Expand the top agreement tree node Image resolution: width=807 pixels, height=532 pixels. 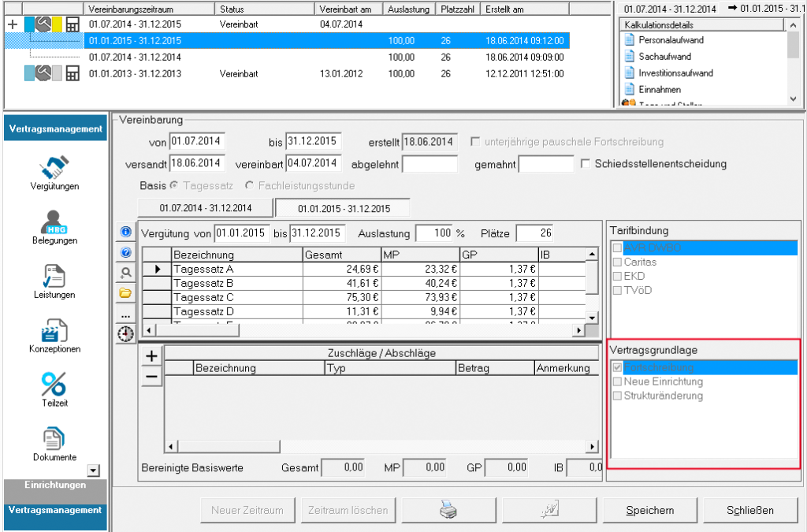[x=12, y=24]
